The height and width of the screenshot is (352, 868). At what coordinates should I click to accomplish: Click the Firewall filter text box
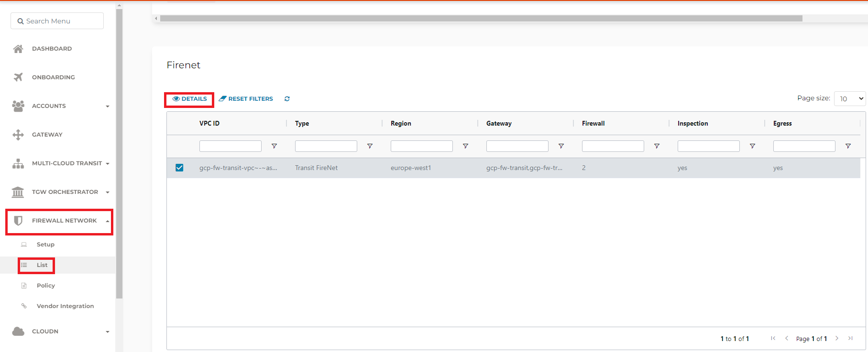[613, 146]
